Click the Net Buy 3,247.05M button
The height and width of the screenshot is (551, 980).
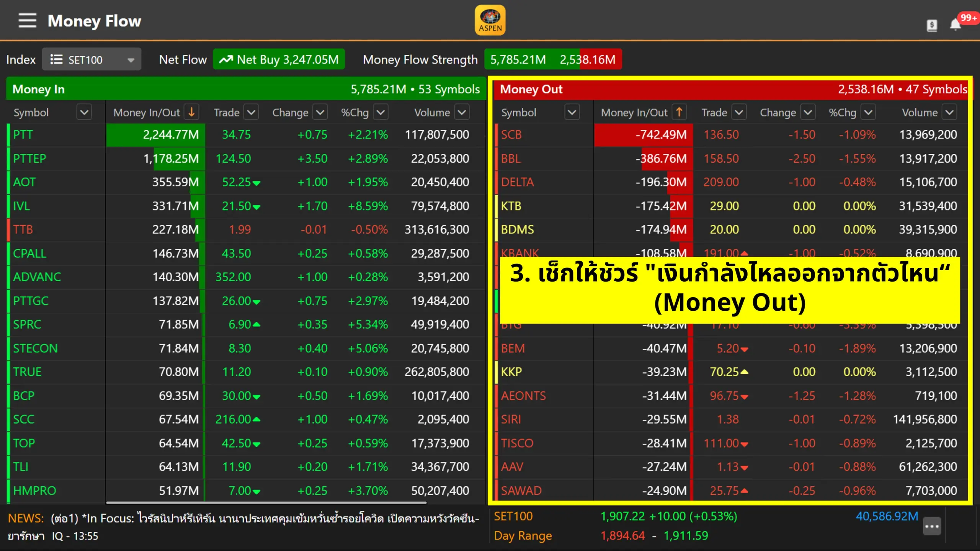279,60
